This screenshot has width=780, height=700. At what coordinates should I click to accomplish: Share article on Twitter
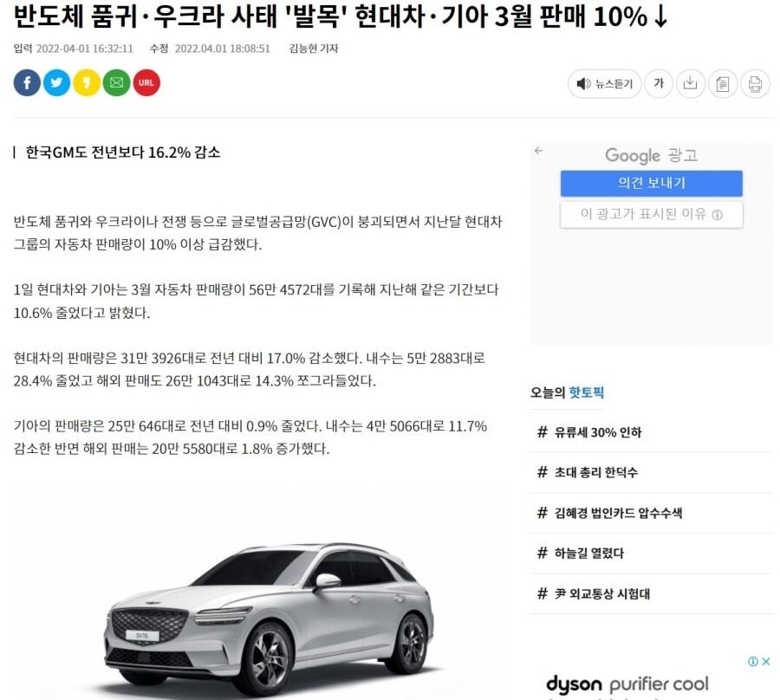[x=56, y=82]
